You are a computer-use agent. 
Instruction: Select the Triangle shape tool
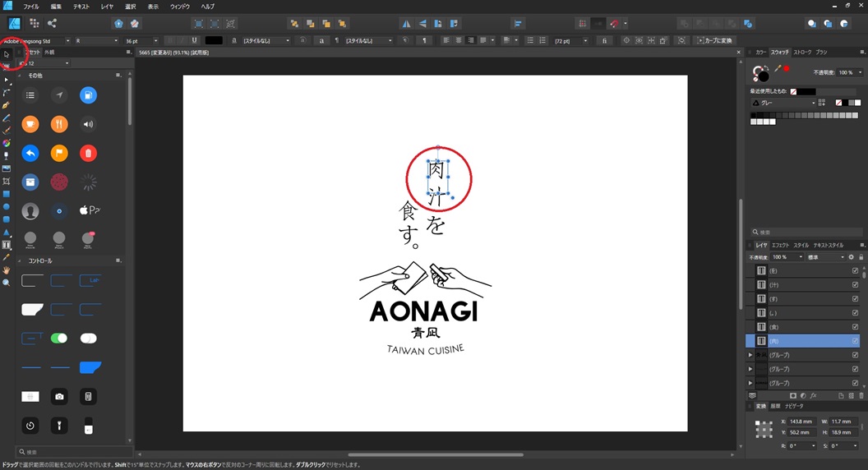6,232
